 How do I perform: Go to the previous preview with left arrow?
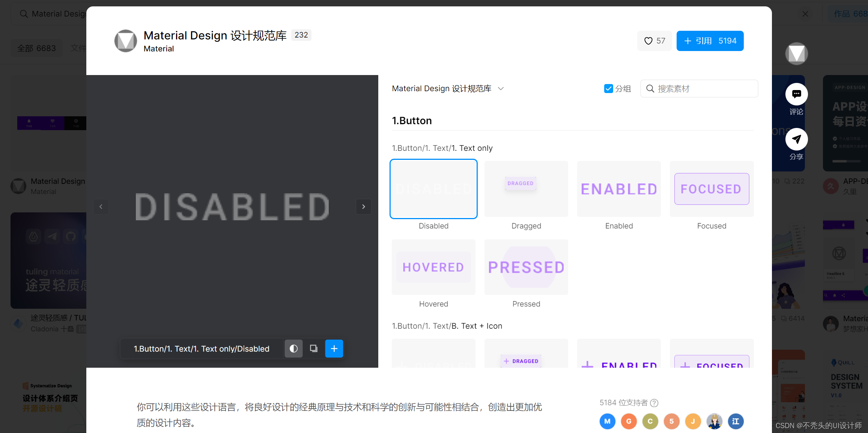click(x=101, y=207)
